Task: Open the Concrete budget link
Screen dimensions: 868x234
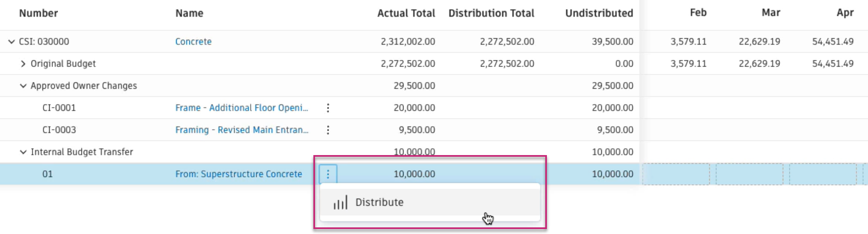Action: [193, 41]
